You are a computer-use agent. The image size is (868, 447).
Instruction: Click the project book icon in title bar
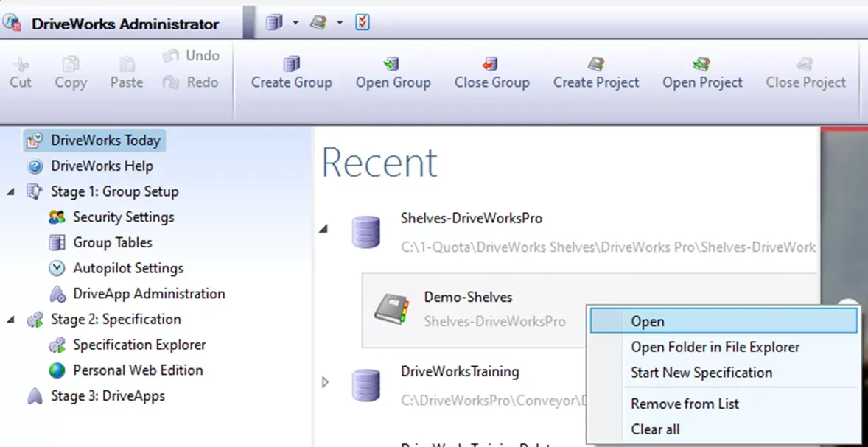pos(318,22)
